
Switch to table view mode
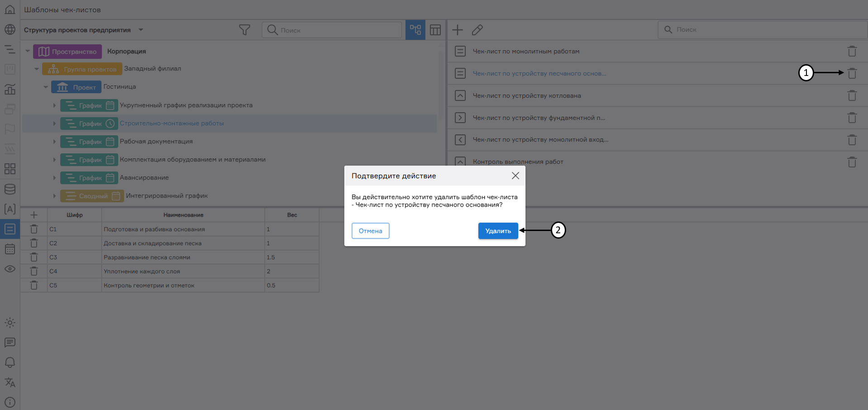pyautogui.click(x=435, y=29)
